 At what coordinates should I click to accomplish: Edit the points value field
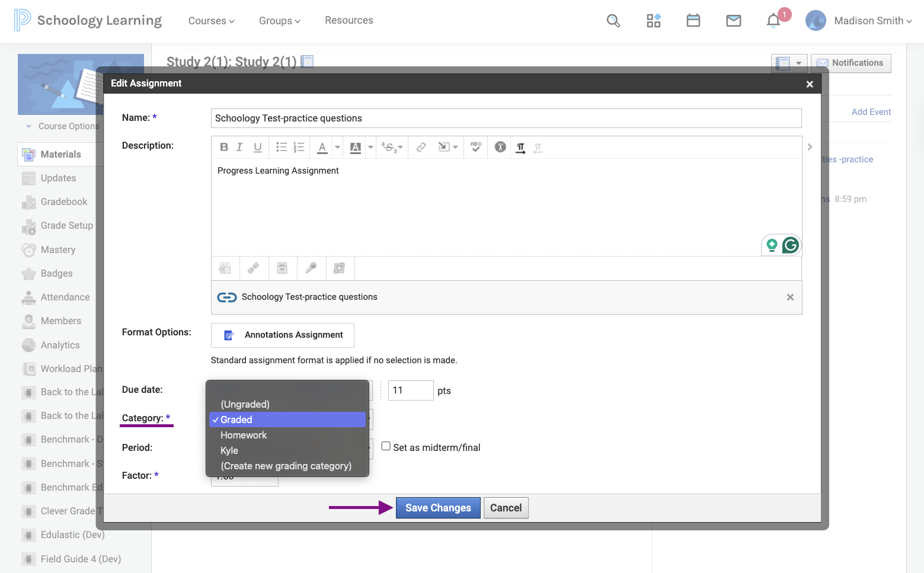[x=411, y=390]
